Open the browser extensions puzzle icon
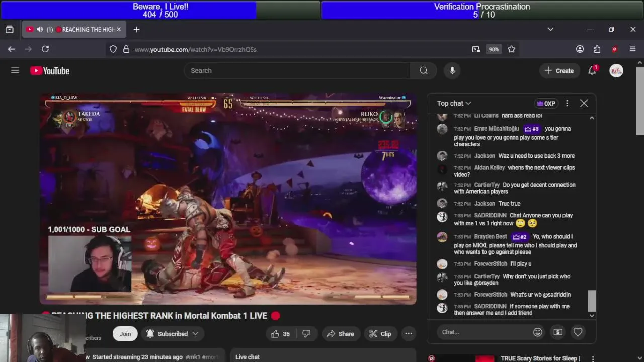Viewport: 644px width, 362px height. coord(597,49)
